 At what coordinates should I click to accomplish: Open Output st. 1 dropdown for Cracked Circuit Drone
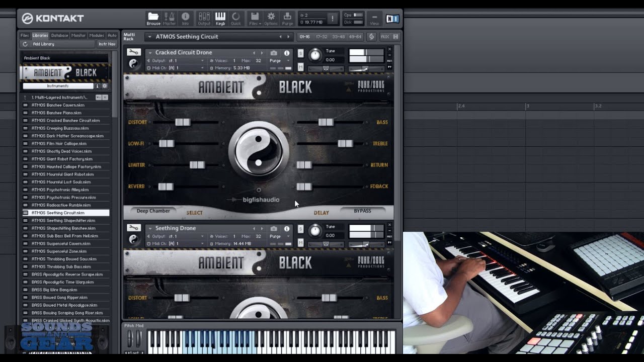[x=176, y=61]
